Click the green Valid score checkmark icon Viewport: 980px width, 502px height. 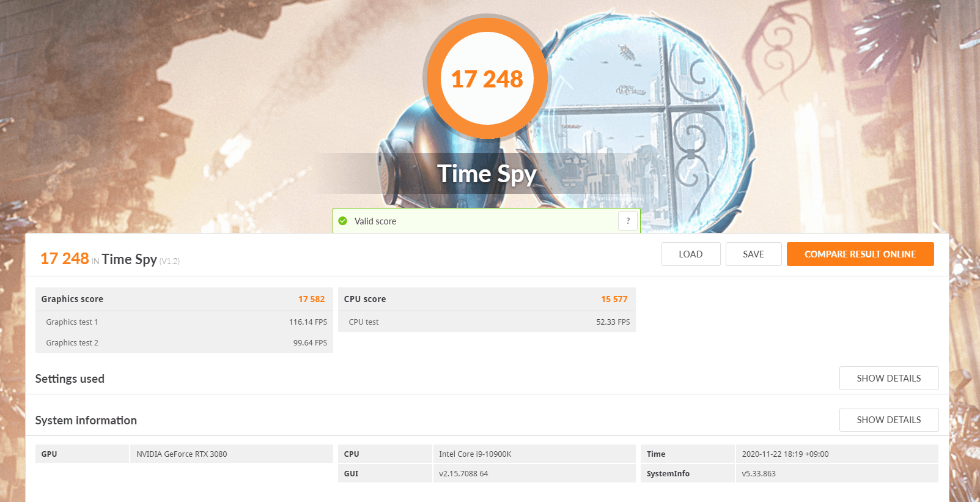[x=343, y=221]
